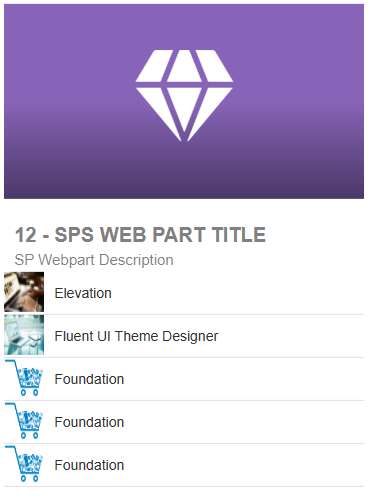Screen dimensions: 372x498
Task: Click the Elevation laptop thumbnail
Action: 24,292
